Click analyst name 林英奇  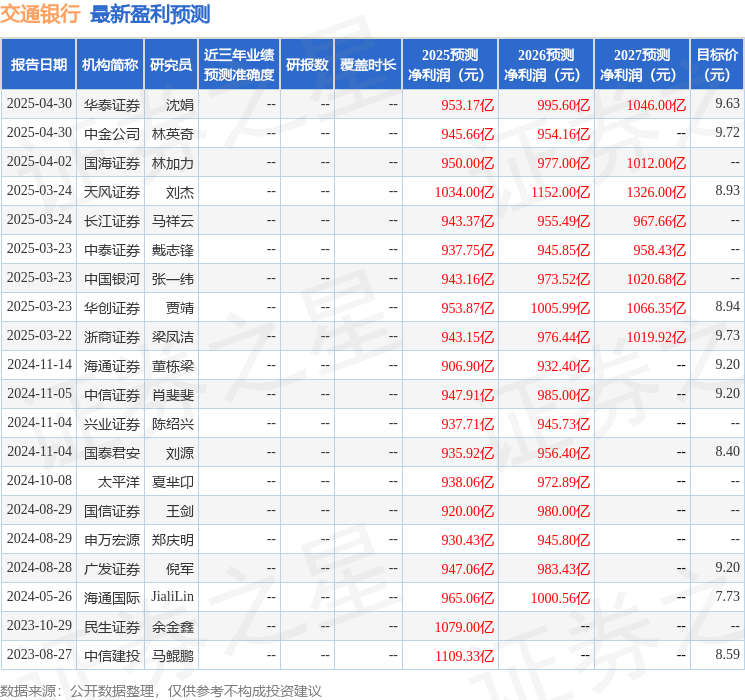click(172, 133)
